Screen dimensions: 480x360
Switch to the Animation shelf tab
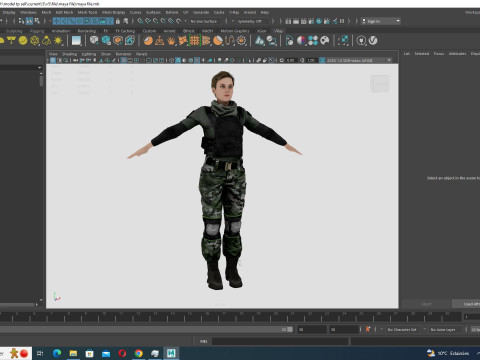tap(61, 31)
